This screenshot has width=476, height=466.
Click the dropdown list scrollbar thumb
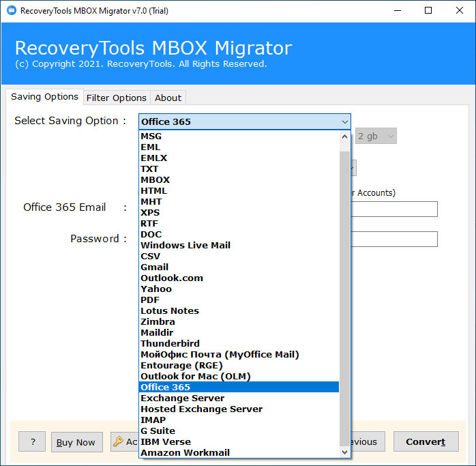344,299
